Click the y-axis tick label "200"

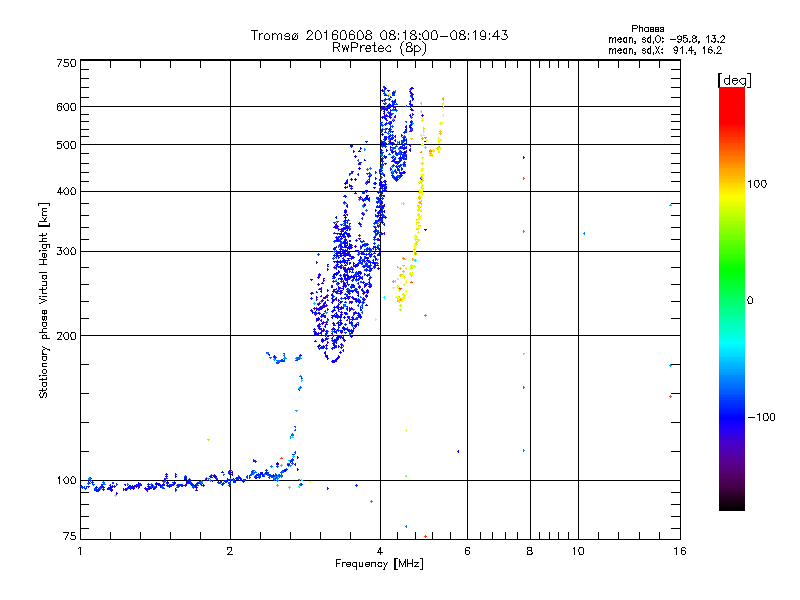point(66,336)
